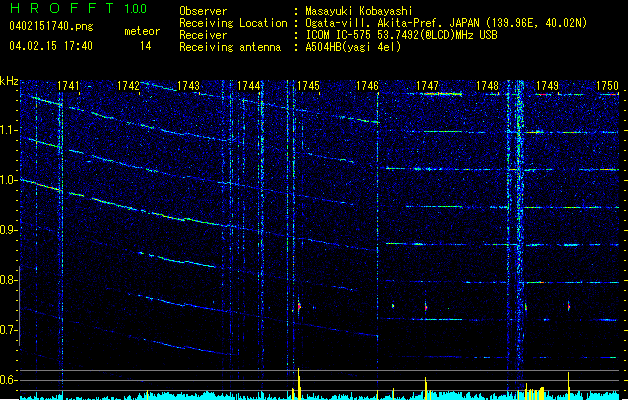Image resolution: width=629 pixels, height=400 pixels.
Task: Select the Ogata-vill. Akita-Pref. JAPAN location text
Action: [x=446, y=23]
